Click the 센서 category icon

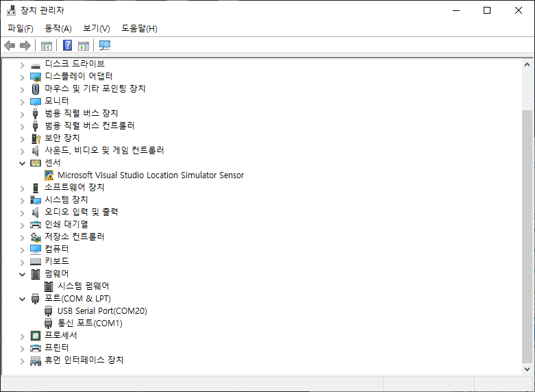pos(36,163)
